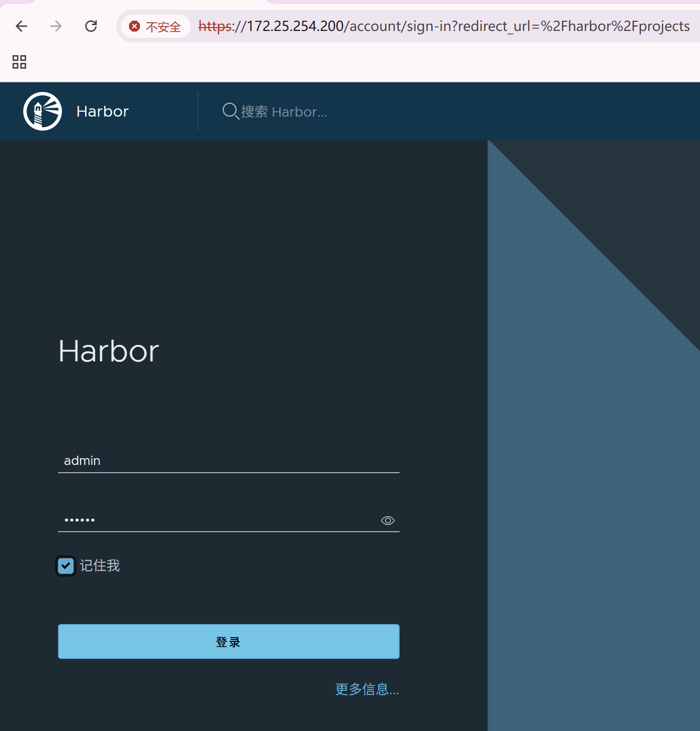Focus the 搜索 Harbor search field

pyautogui.click(x=284, y=112)
